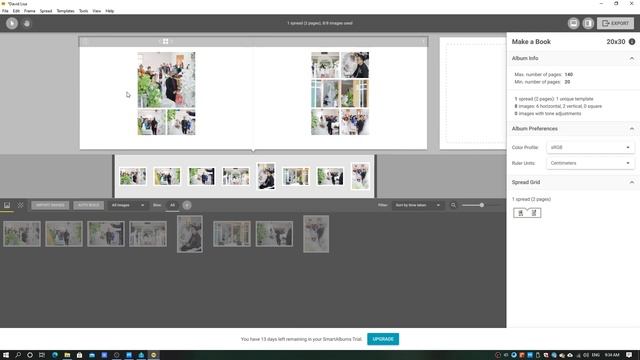Open the Windows notification center
This screenshot has width=640, height=360.
629,355
